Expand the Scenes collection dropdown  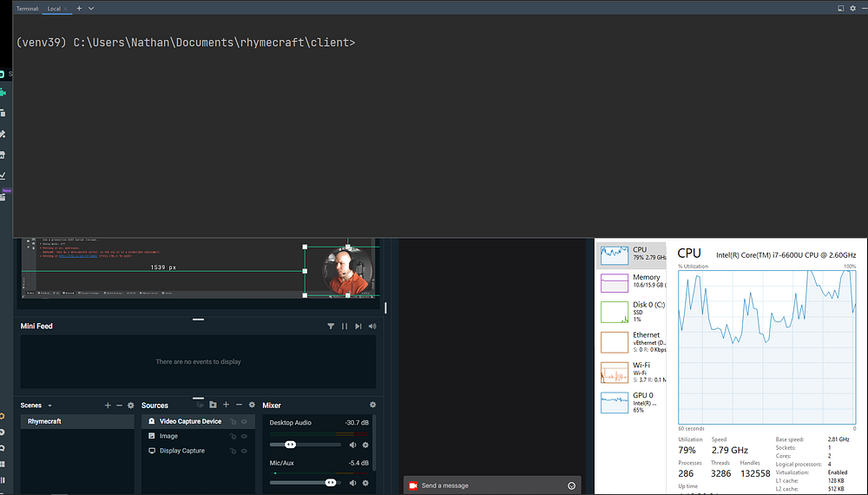(49, 406)
